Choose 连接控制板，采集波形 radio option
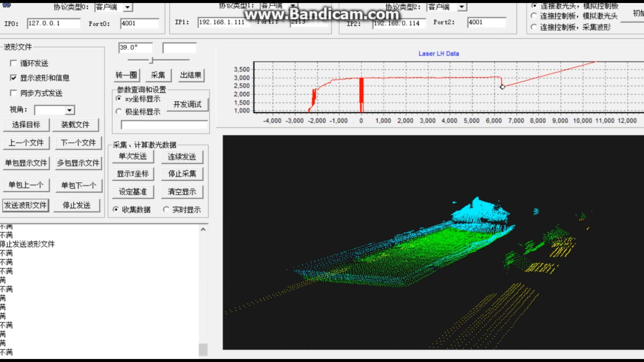The height and width of the screenshot is (362, 644). pos(534,27)
